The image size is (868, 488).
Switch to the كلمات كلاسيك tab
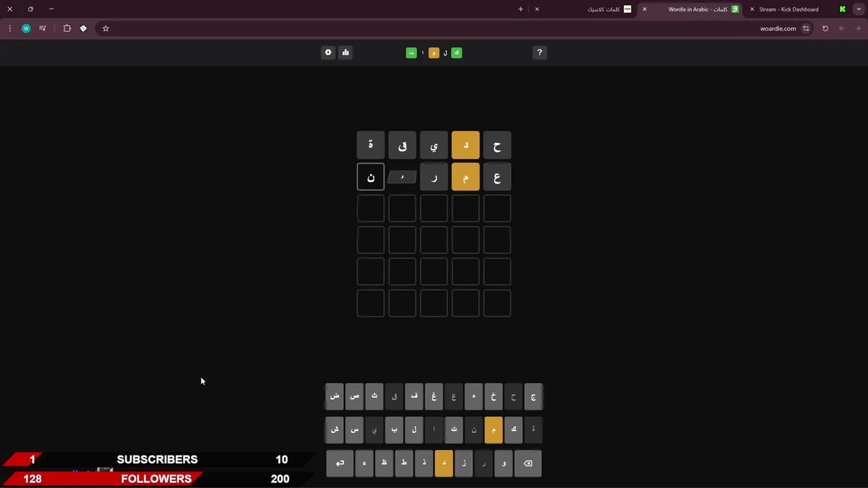point(585,9)
